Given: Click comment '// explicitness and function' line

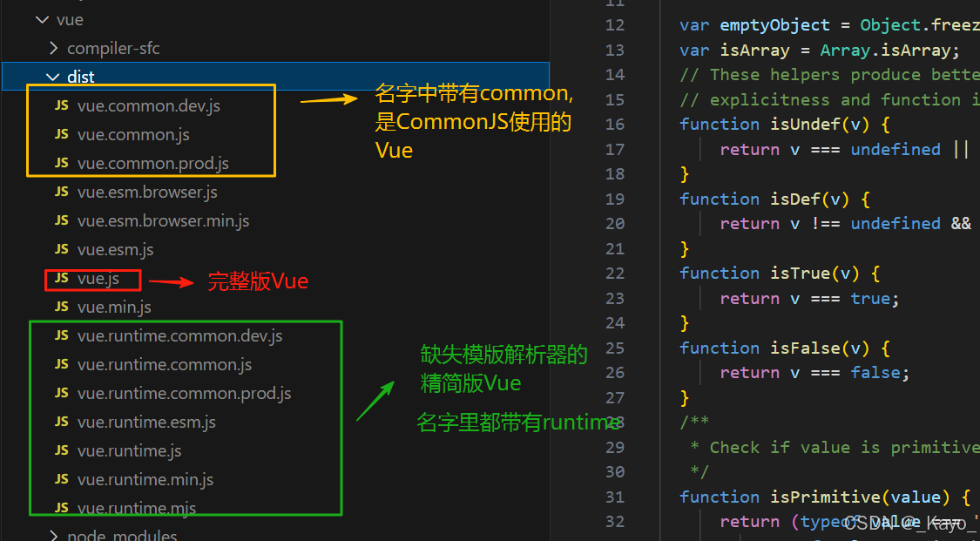Looking at the screenshot, I should [829, 100].
